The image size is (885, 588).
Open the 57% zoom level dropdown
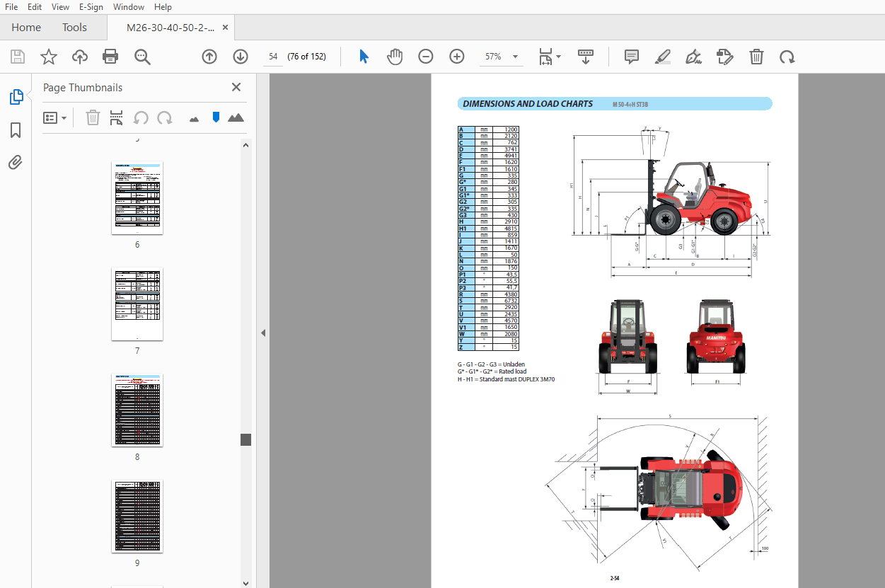tap(501, 57)
